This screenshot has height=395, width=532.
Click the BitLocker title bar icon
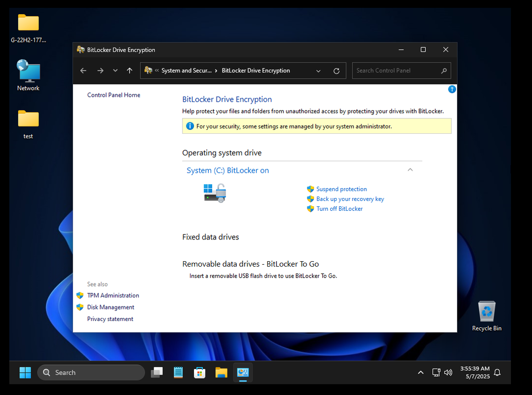(80, 49)
